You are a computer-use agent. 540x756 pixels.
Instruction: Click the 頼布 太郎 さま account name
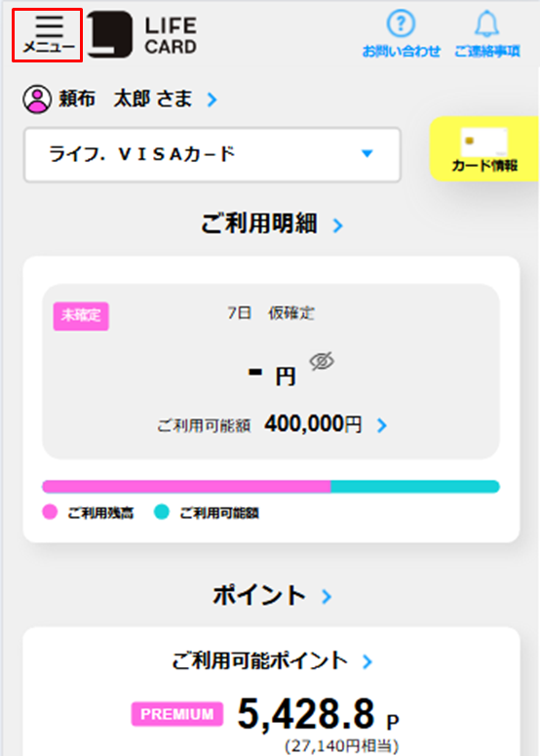tap(125, 99)
